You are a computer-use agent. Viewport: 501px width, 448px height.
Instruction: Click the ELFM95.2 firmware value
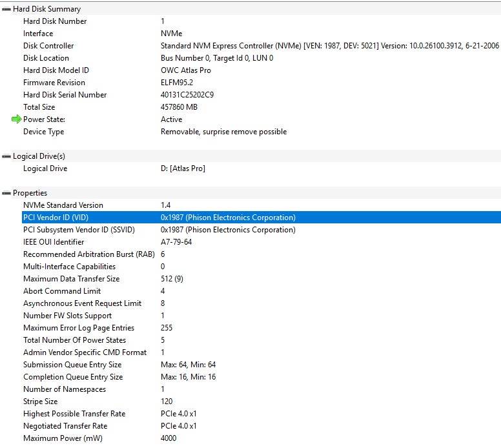click(x=177, y=83)
